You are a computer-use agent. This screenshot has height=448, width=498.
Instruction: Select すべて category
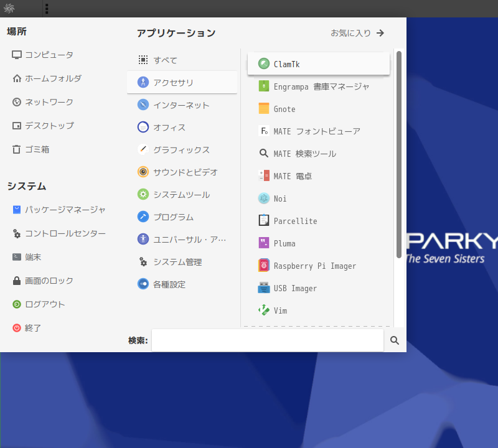182,60
